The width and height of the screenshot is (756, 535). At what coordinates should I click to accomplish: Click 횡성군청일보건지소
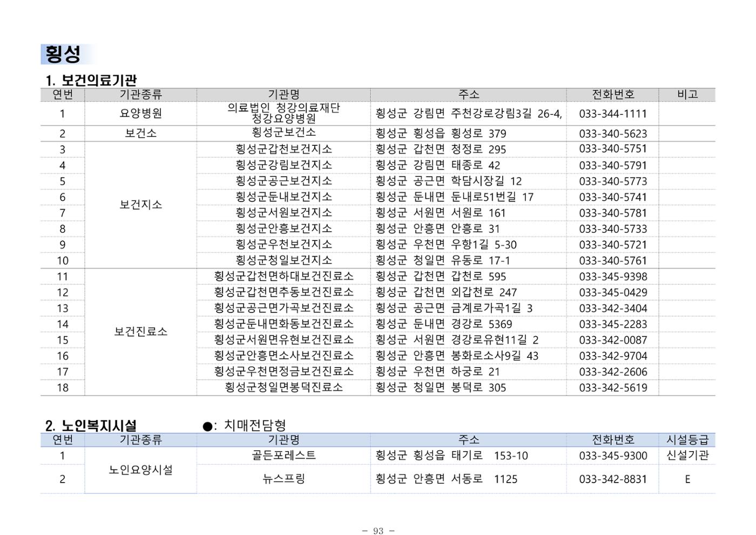point(283,260)
